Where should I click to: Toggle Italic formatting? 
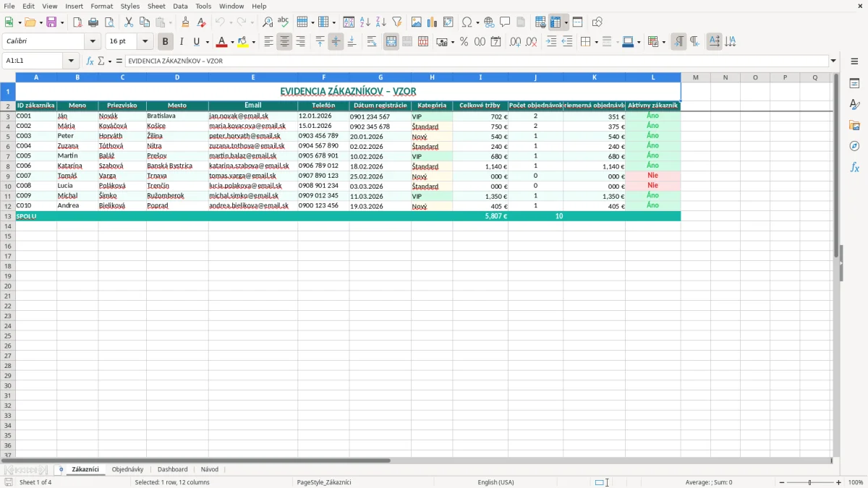[182, 42]
